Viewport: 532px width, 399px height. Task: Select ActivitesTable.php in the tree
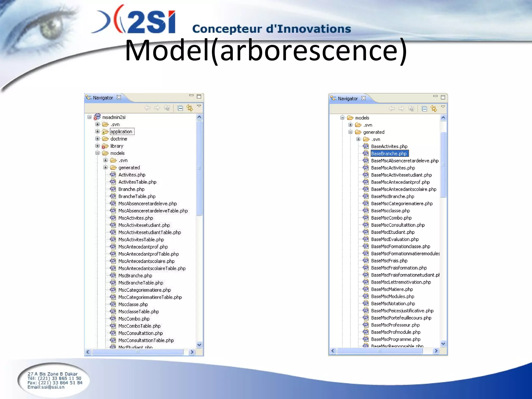coord(137,182)
